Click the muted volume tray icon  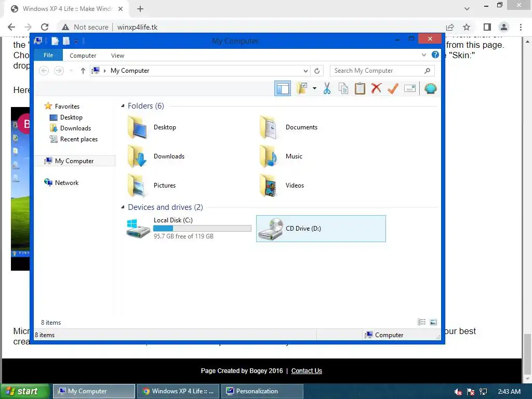coord(458,392)
